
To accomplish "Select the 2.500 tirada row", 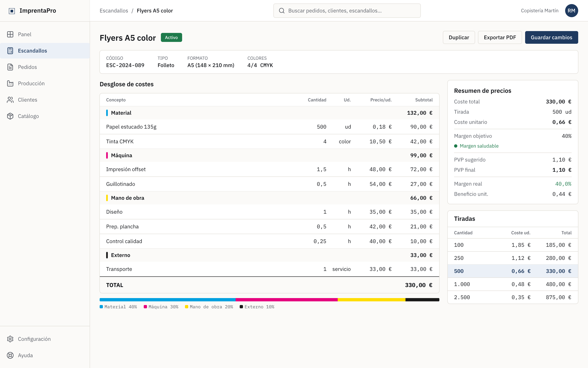I will tap(513, 297).
